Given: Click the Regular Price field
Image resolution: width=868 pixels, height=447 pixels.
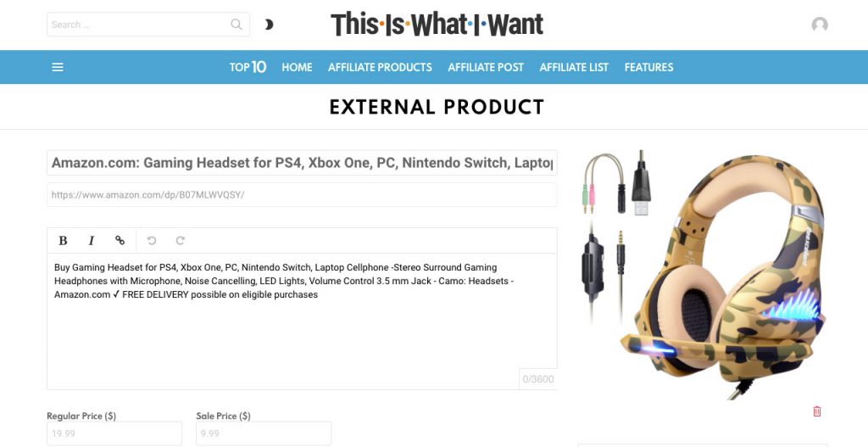Looking at the screenshot, I should 114,433.
